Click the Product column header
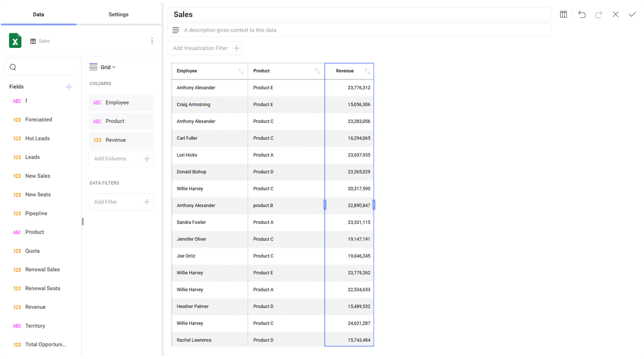 tap(286, 71)
